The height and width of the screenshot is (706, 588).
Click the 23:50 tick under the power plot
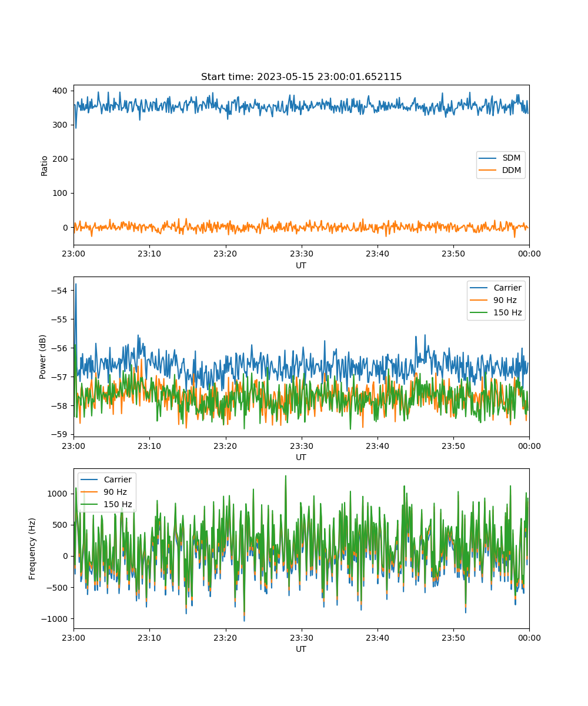click(x=453, y=445)
